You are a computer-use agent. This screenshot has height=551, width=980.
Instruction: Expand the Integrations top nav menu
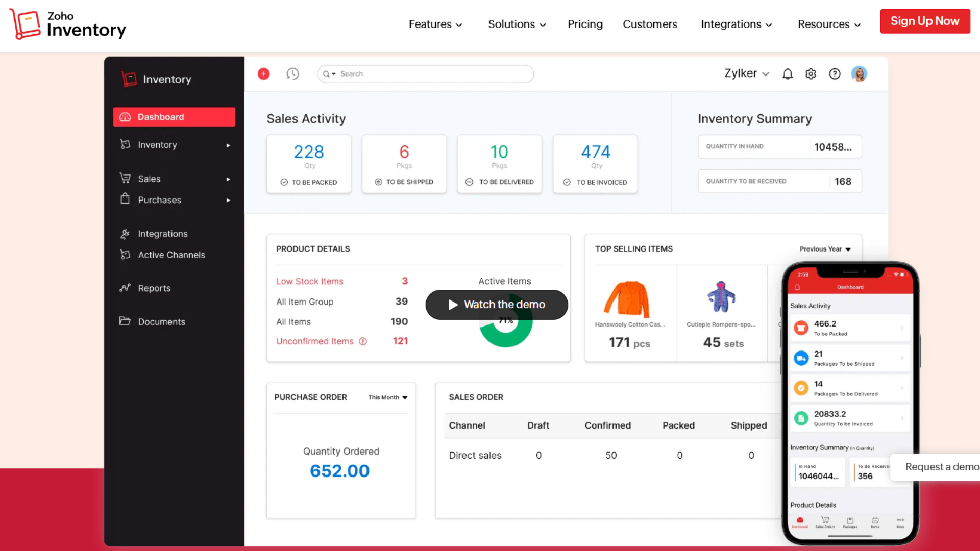(x=737, y=24)
